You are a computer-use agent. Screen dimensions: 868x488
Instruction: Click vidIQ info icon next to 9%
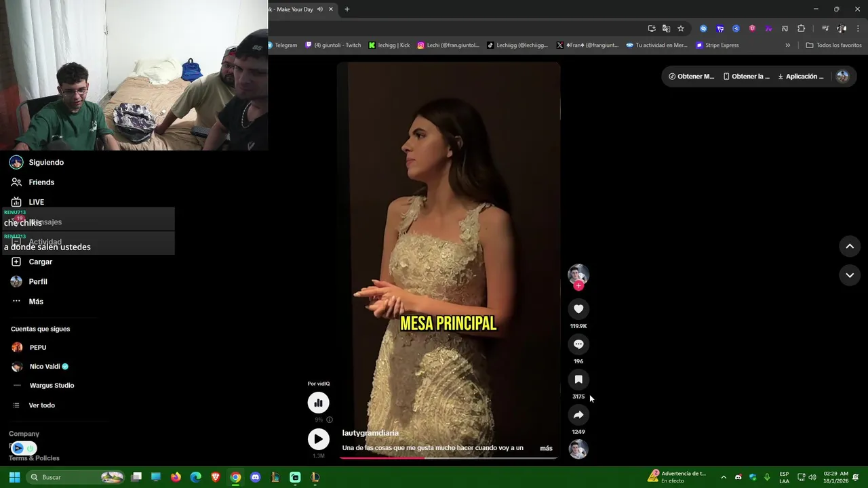(330, 420)
